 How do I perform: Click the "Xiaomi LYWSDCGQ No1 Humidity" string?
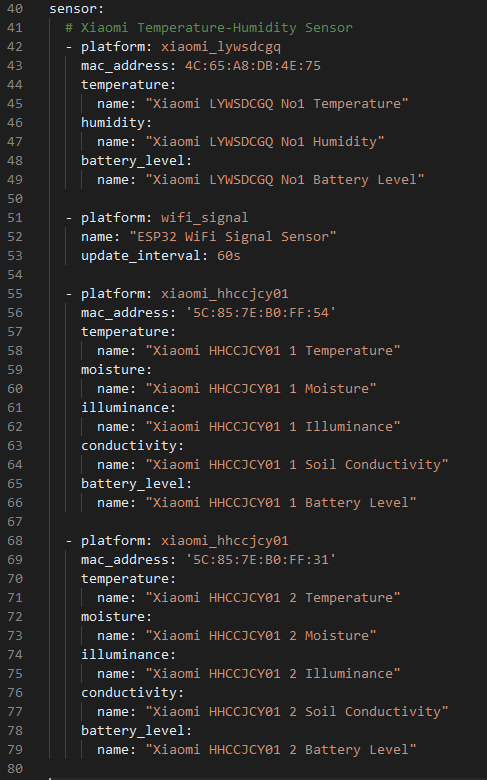265,142
